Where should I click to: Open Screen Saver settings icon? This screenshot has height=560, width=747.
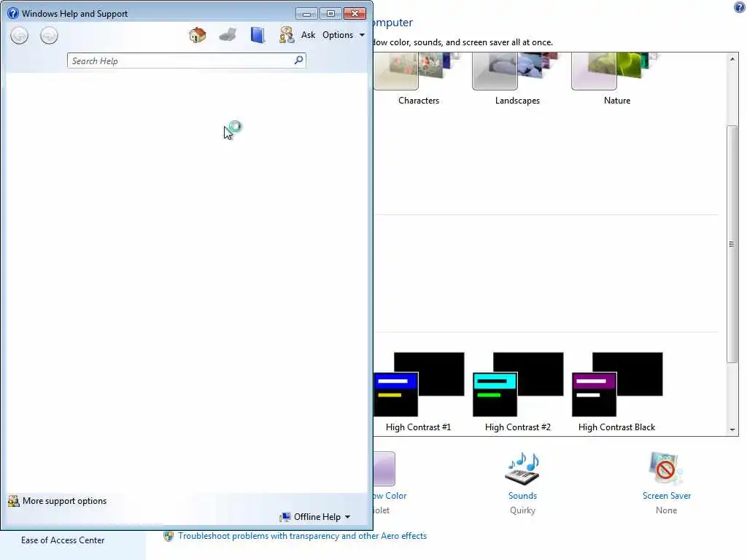pyautogui.click(x=665, y=469)
